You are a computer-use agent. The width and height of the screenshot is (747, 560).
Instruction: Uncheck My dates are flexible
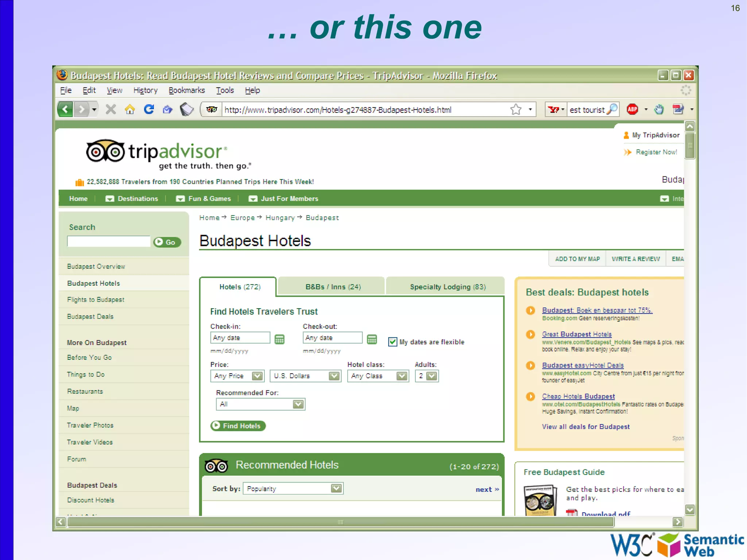tap(392, 342)
